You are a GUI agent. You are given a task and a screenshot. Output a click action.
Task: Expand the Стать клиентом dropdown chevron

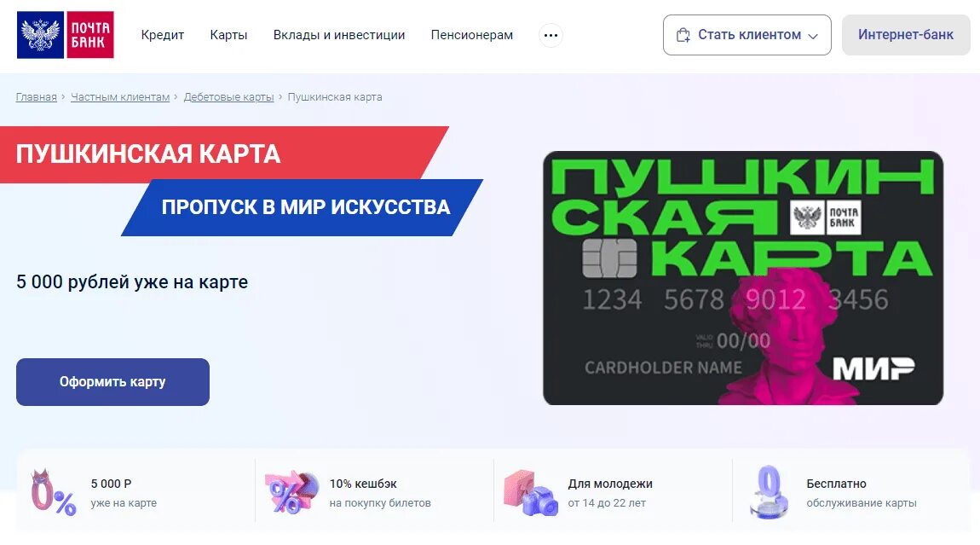(813, 36)
